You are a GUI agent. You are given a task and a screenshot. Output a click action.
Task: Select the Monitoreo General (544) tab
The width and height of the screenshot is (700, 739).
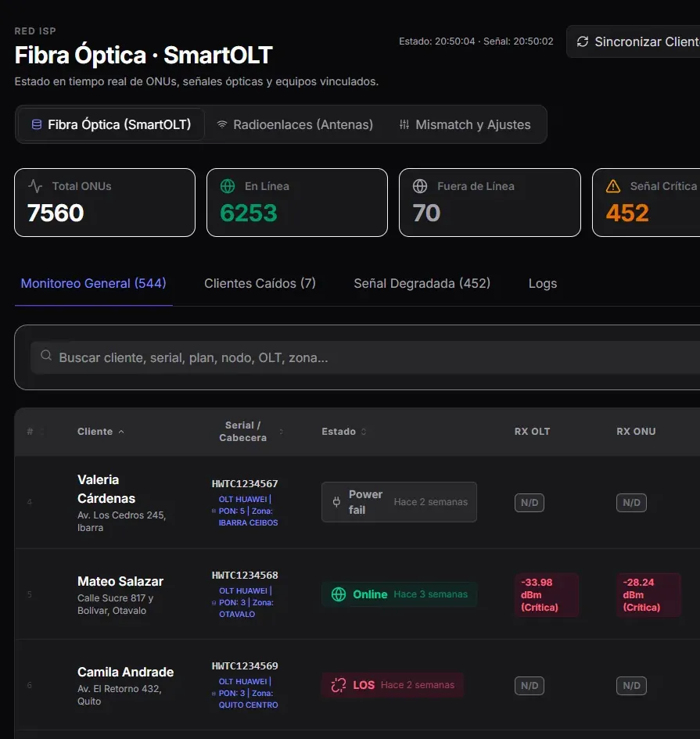coord(93,283)
